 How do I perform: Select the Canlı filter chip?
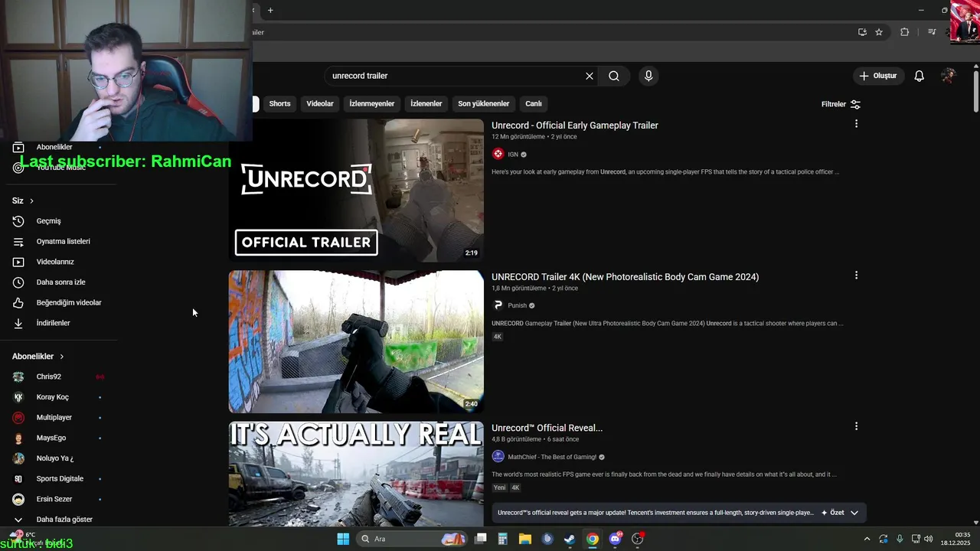(534, 103)
